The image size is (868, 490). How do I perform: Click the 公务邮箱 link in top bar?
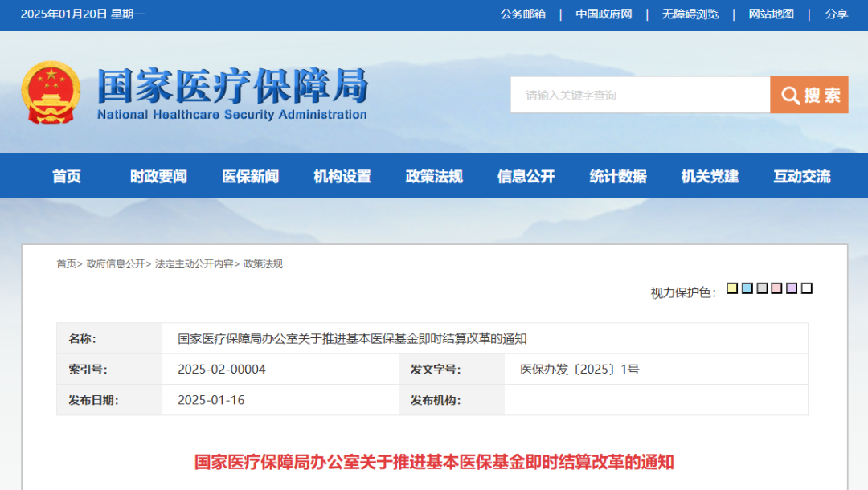(x=522, y=14)
